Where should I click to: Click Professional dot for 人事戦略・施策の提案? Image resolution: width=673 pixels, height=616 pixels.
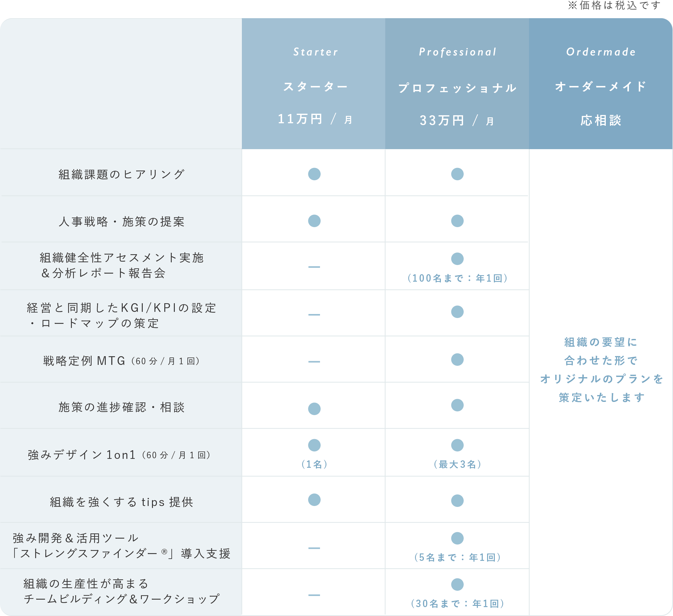click(457, 221)
